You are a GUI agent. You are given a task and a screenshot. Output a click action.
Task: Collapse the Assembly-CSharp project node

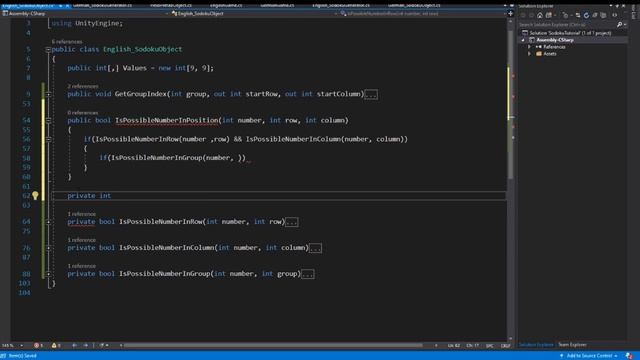[523, 40]
